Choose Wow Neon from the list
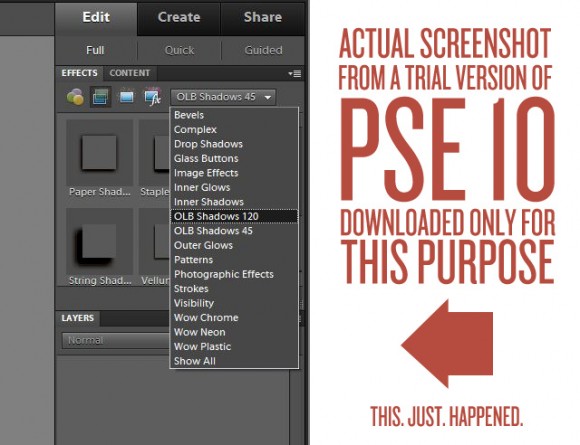Screen dimensions: 580x445 click(234, 332)
